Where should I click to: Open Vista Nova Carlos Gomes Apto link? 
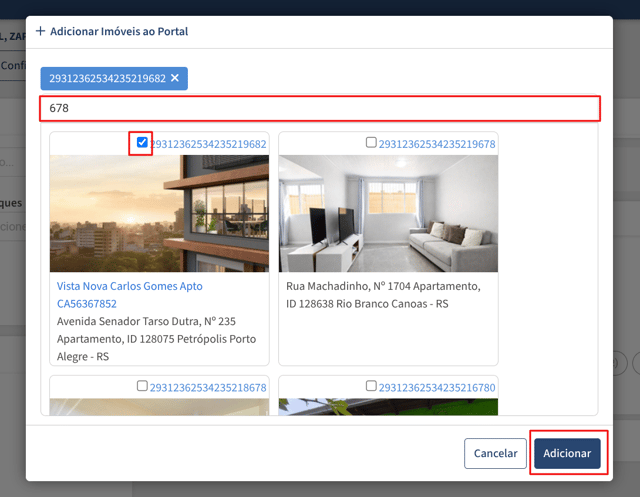tap(129, 295)
